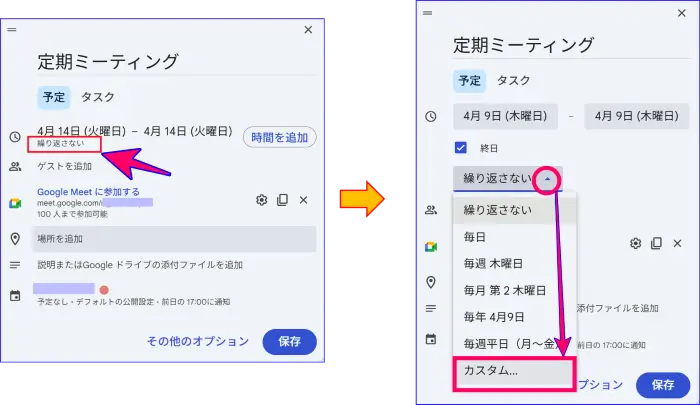Click その他のオプション link in left dialog

point(198,342)
